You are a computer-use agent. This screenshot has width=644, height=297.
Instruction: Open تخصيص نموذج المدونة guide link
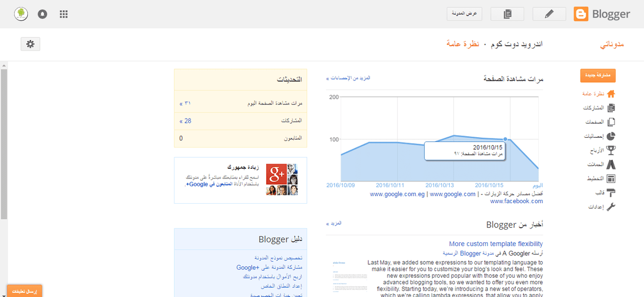pos(279,257)
